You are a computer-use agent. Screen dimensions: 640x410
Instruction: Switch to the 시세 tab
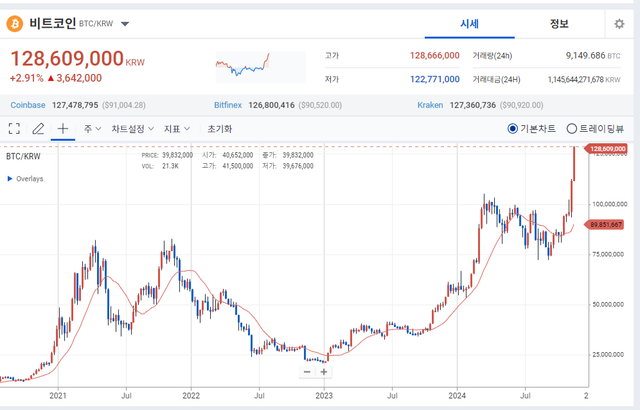[x=469, y=24]
